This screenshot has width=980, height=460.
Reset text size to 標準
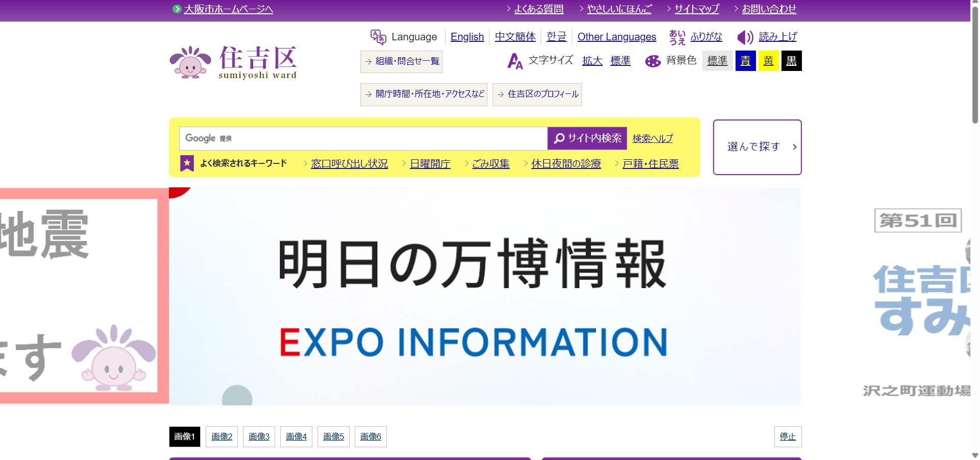620,61
